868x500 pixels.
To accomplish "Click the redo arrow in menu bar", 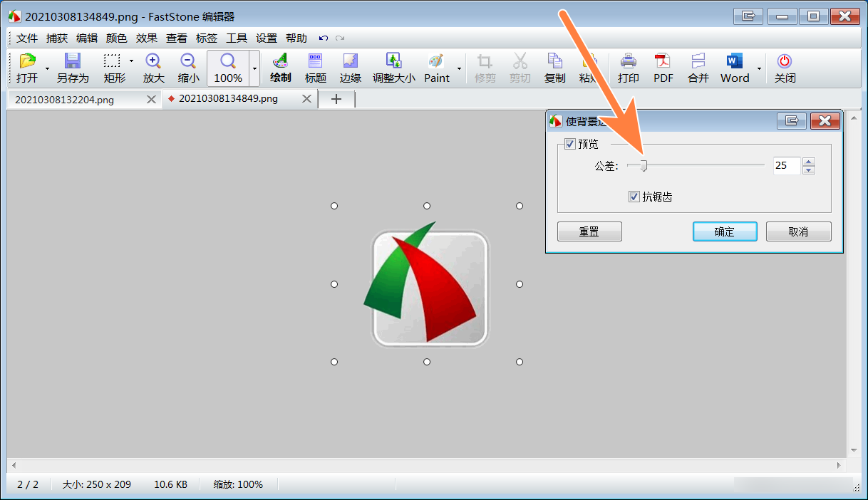I will [x=340, y=38].
